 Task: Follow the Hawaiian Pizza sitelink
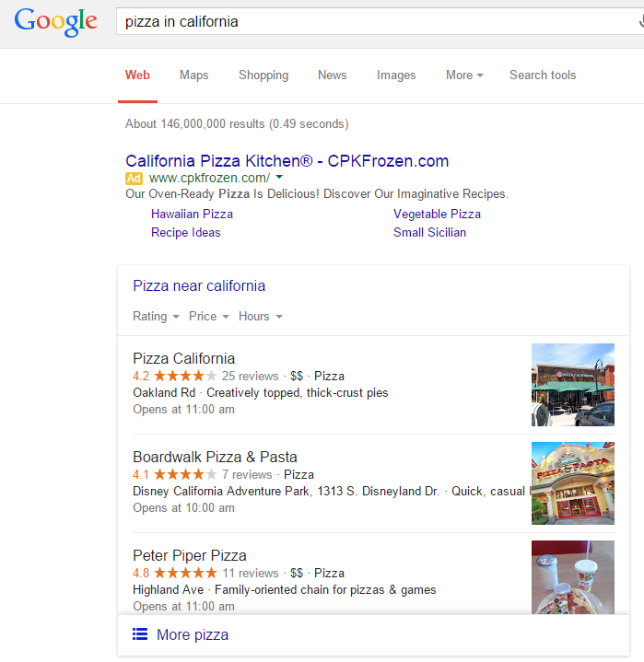point(192,214)
